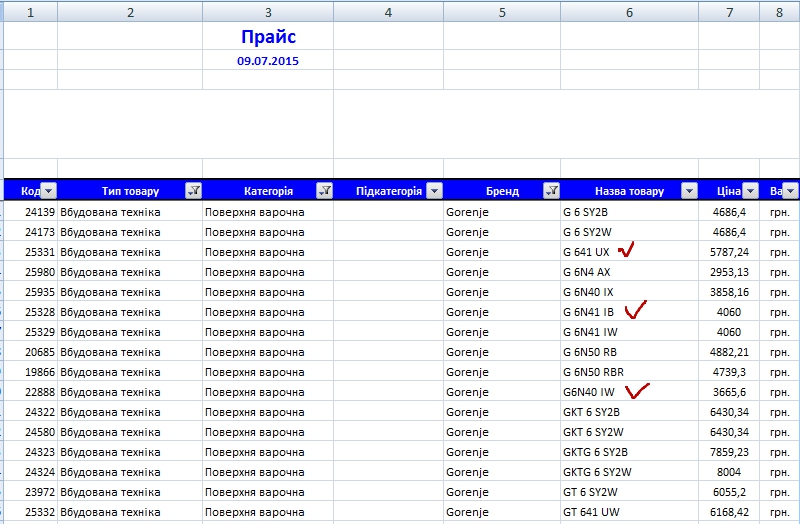Image resolution: width=800 pixels, height=524 pixels.
Task: Select code cell 24323
Action: click(x=31, y=452)
